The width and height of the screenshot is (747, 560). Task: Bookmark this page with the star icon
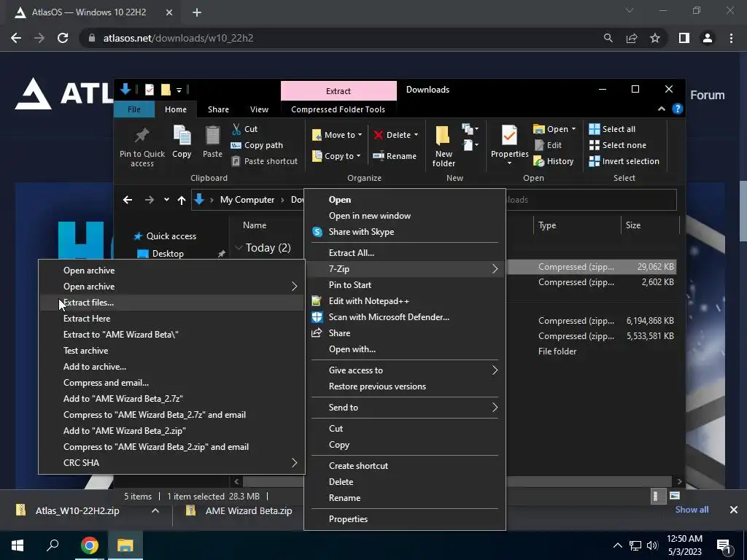[x=655, y=38]
